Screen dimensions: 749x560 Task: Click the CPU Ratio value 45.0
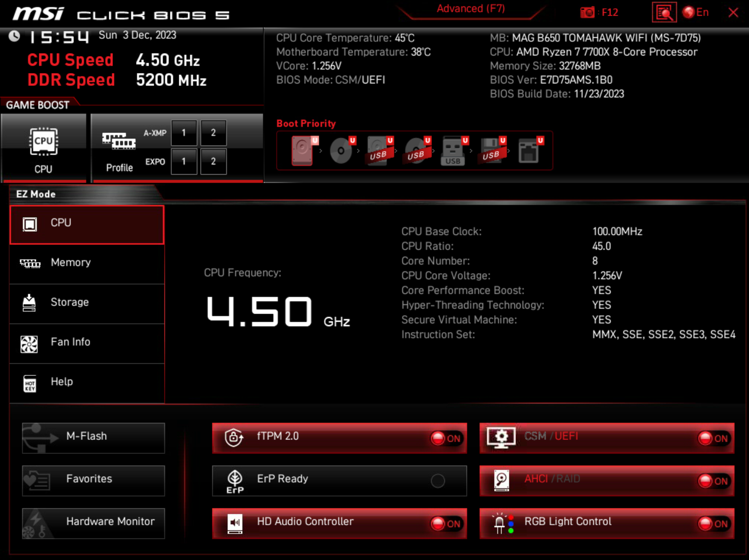602,246
